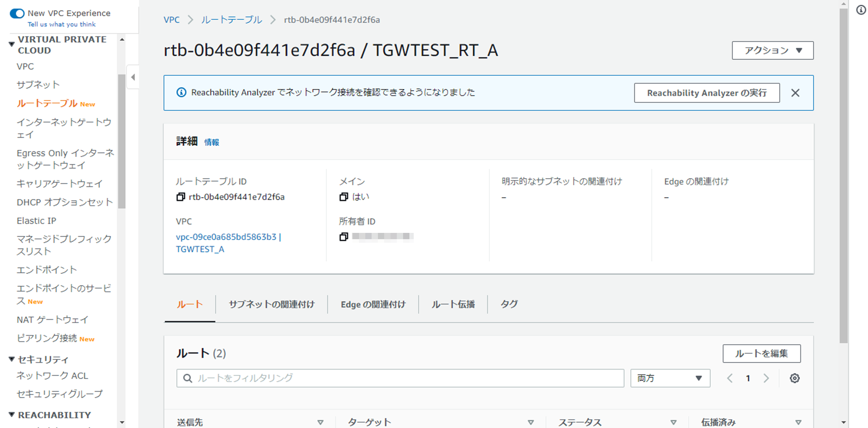The image size is (868, 428).
Task: Collapse the left navigation pane arrow
Action: click(133, 77)
